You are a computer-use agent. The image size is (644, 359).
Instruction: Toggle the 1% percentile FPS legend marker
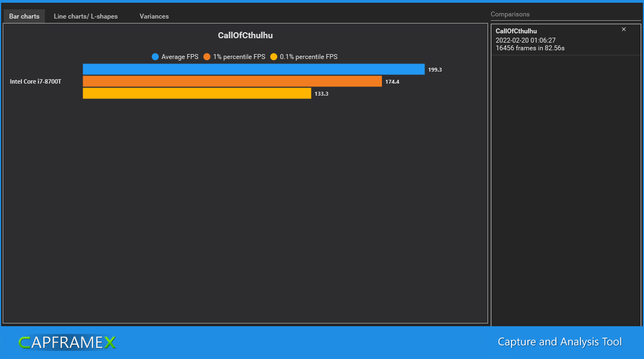207,57
